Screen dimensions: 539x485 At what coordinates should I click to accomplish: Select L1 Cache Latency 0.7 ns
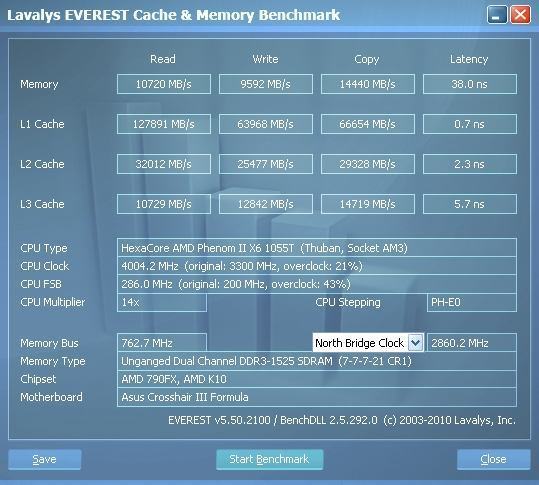click(x=470, y=124)
